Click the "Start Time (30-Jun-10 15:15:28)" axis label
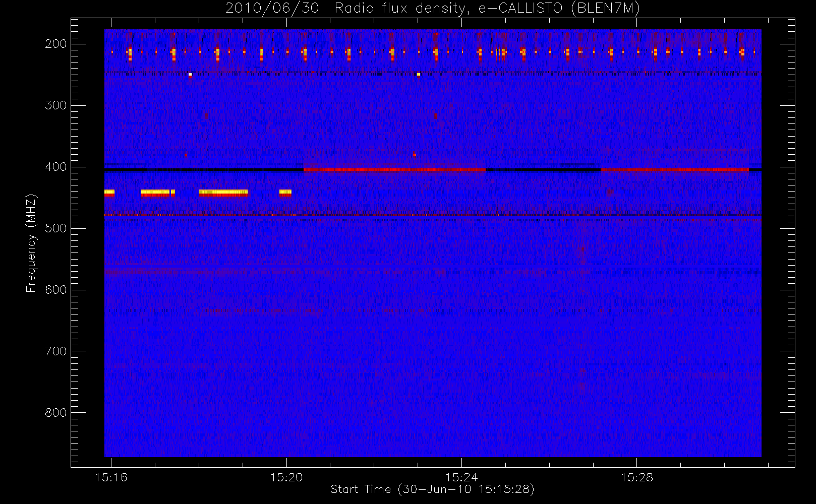This screenshot has width=816, height=504. [x=433, y=489]
